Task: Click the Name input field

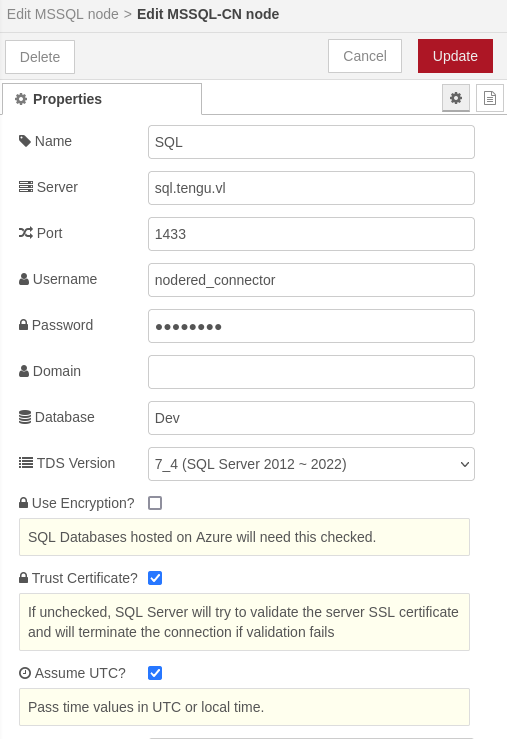Action: pos(311,142)
